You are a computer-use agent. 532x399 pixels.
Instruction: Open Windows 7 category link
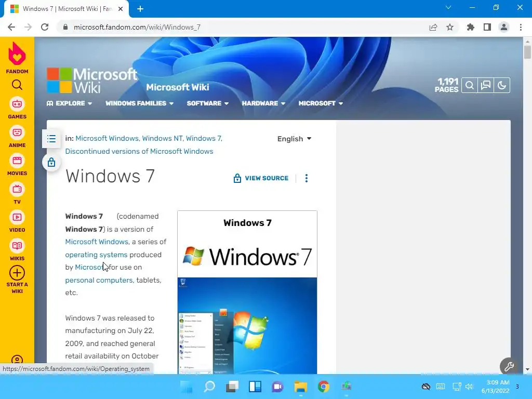click(204, 138)
